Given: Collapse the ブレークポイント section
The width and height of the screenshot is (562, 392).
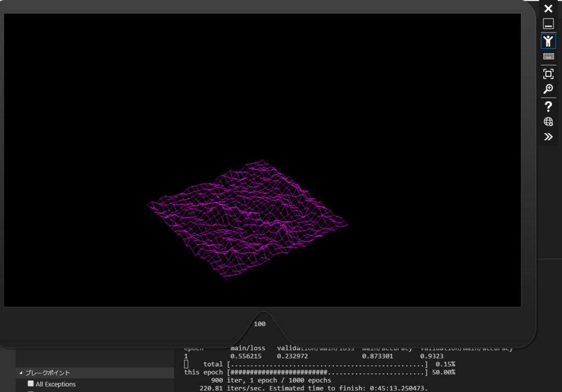Looking at the screenshot, I should [21, 373].
